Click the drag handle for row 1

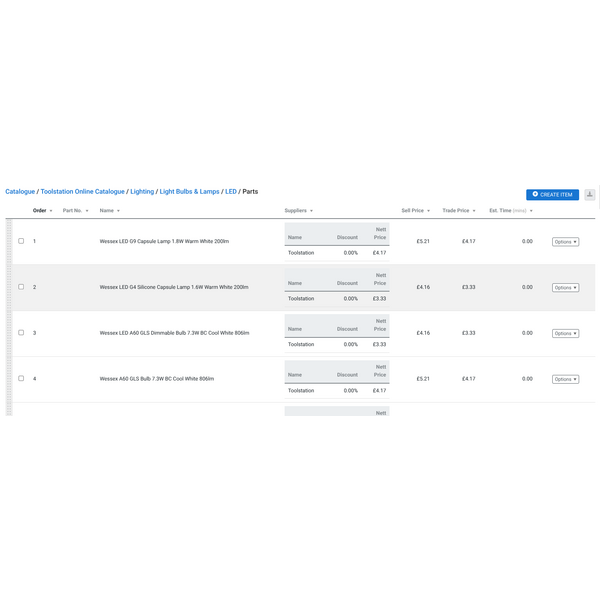coord(9,241)
